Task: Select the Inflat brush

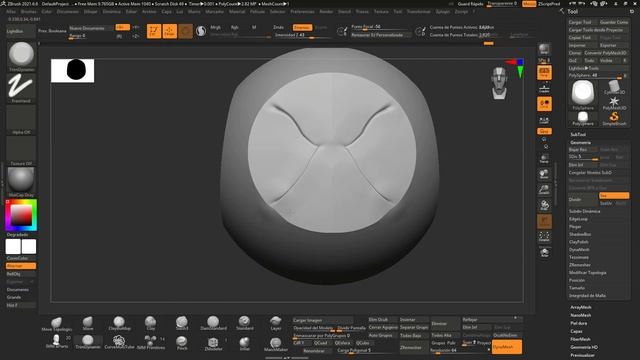Action: click(x=244, y=343)
